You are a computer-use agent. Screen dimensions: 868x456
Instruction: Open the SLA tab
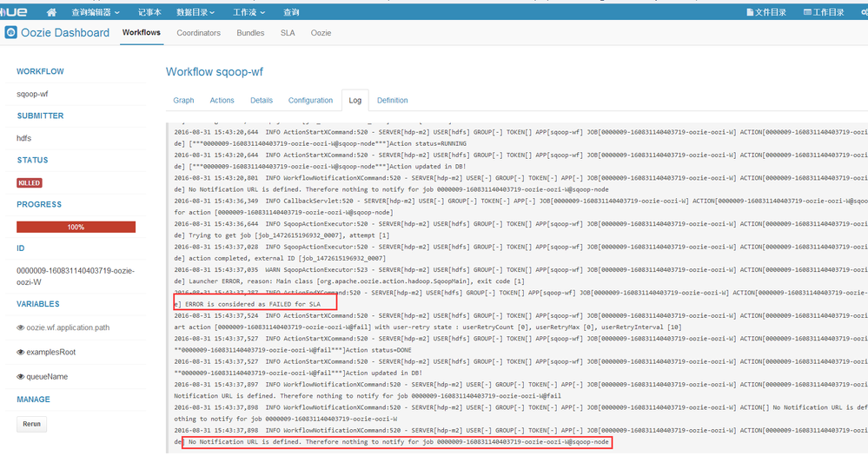coord(288,33)
